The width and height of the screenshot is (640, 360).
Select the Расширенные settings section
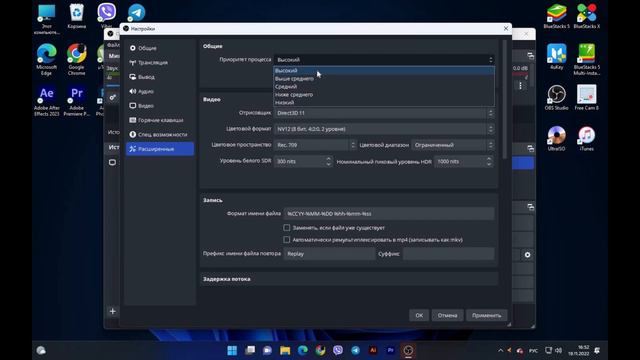160,149
